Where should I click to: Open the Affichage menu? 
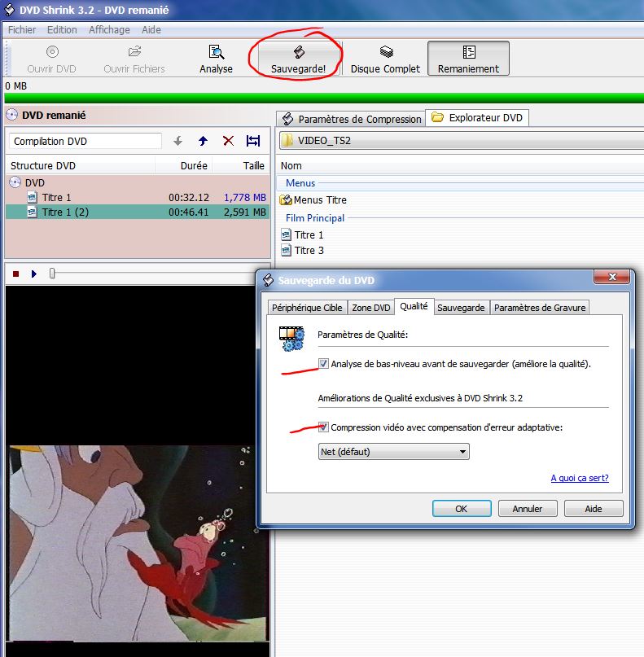click(109, 30)
